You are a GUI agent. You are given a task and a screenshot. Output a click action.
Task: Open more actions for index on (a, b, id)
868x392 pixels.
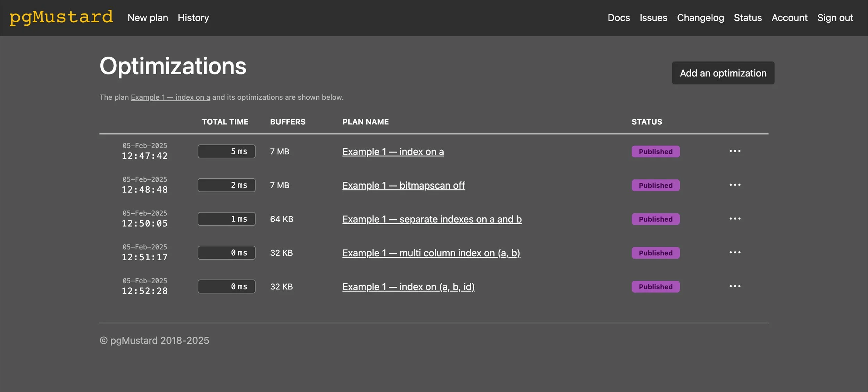[x=735, y=286]
